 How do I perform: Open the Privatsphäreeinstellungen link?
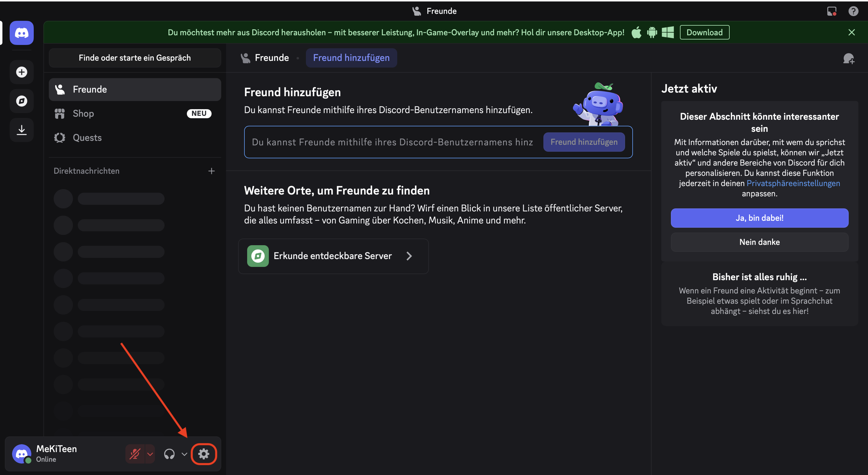[x=793, y=183]
